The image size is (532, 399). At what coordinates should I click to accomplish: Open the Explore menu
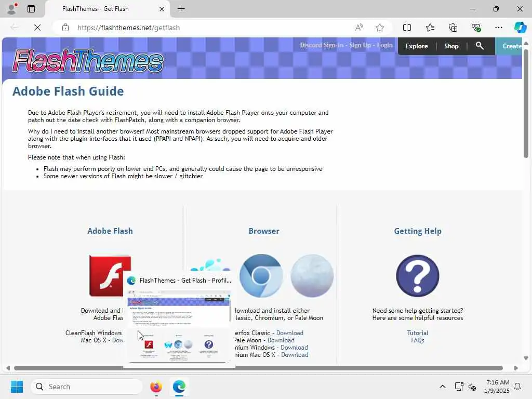point(416,46)
